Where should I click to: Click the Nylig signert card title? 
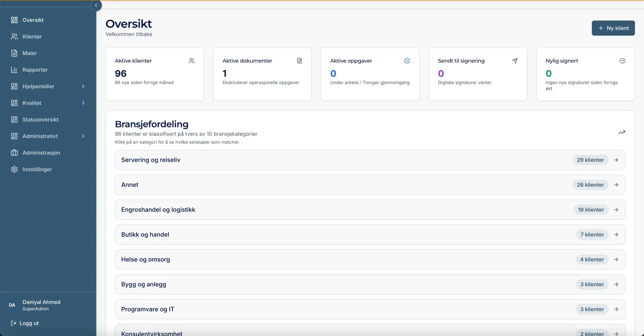pos(562,61)
